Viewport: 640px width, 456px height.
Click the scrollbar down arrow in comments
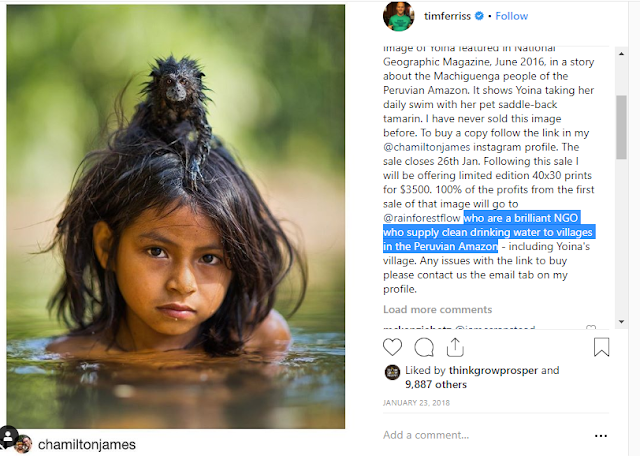click(620, 322)
